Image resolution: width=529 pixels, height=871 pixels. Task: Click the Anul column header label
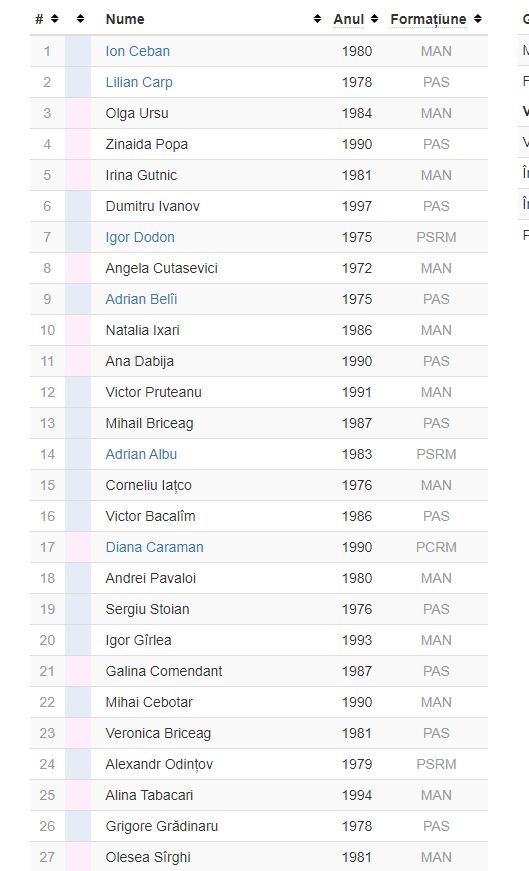(348, 19)
